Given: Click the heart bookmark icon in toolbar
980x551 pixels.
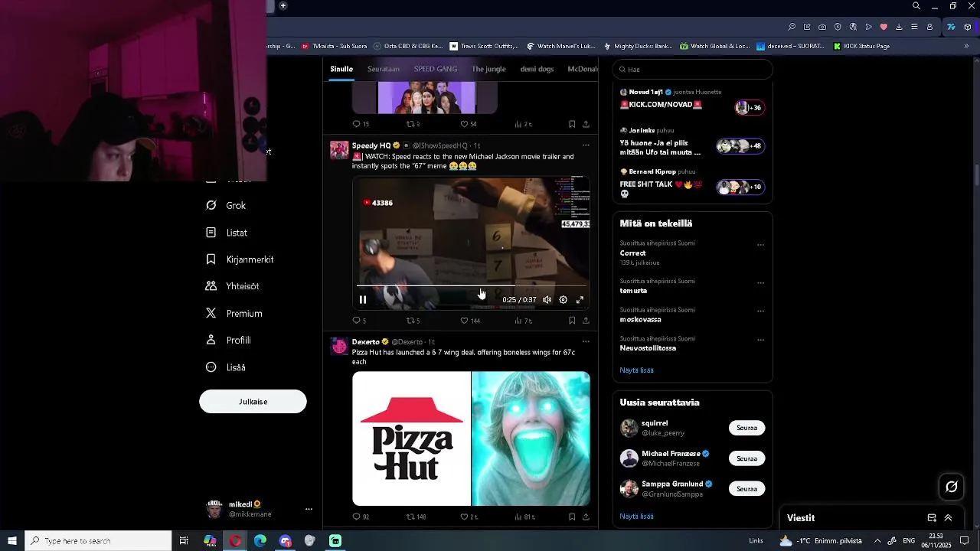Looking at the screenshot, I should pyautogui.click(x=884, y=27).
